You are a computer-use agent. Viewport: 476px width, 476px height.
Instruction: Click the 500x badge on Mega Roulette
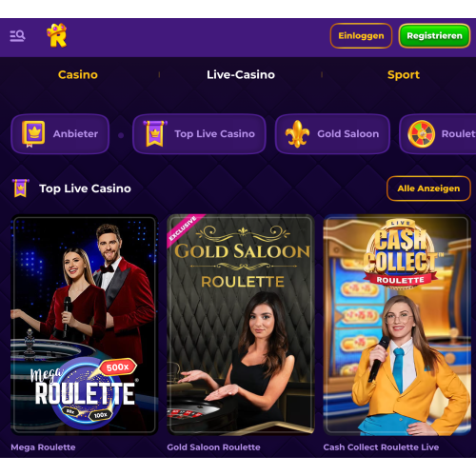pos(118,367)
